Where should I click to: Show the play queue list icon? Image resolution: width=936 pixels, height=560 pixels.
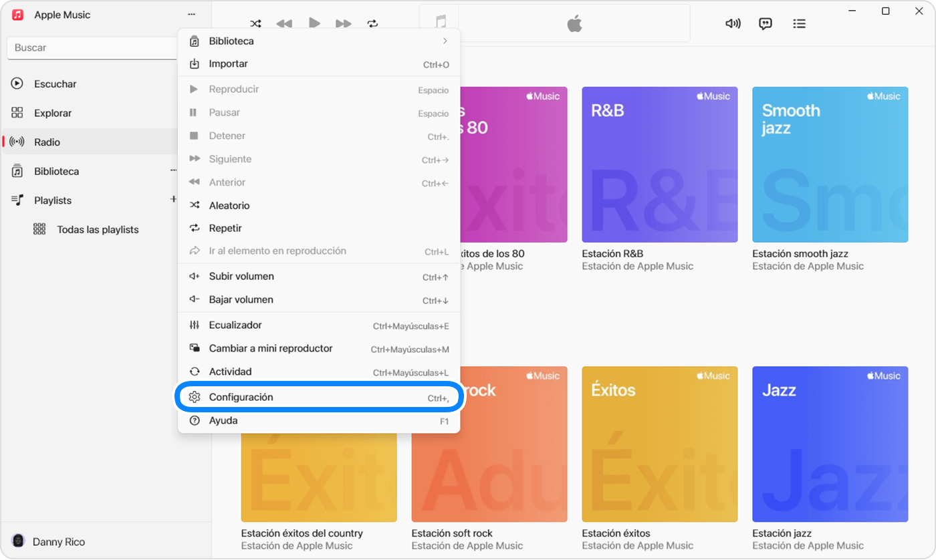pyautogui.click(x=799, y=23)
